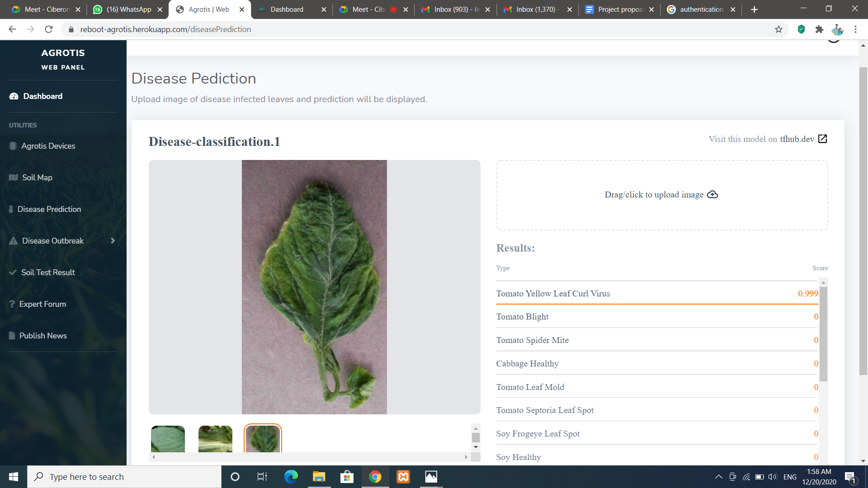The width and height of the screenshot is (868, 488).
Task: Open the tfhub.dev model link
Action: pos(797,139)
